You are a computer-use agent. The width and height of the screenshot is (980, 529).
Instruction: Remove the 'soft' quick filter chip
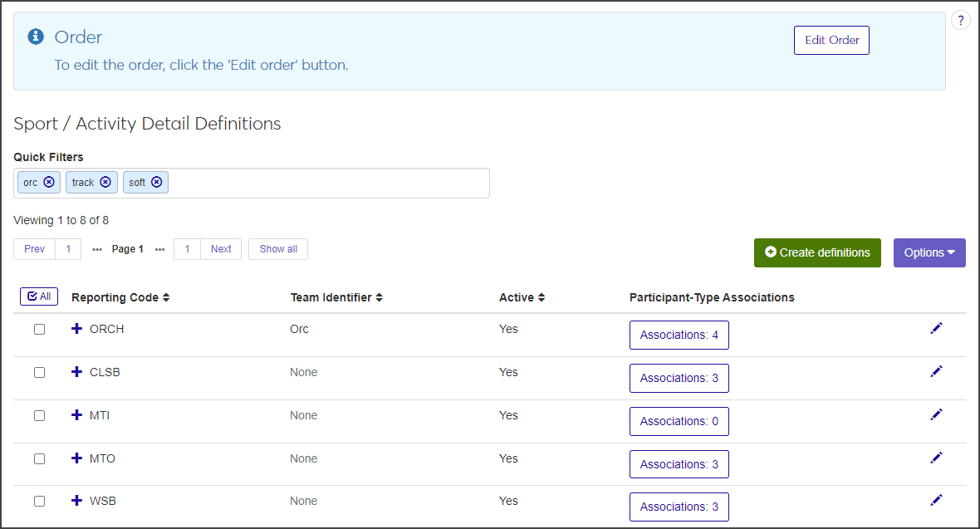click(x=156, y=183)
